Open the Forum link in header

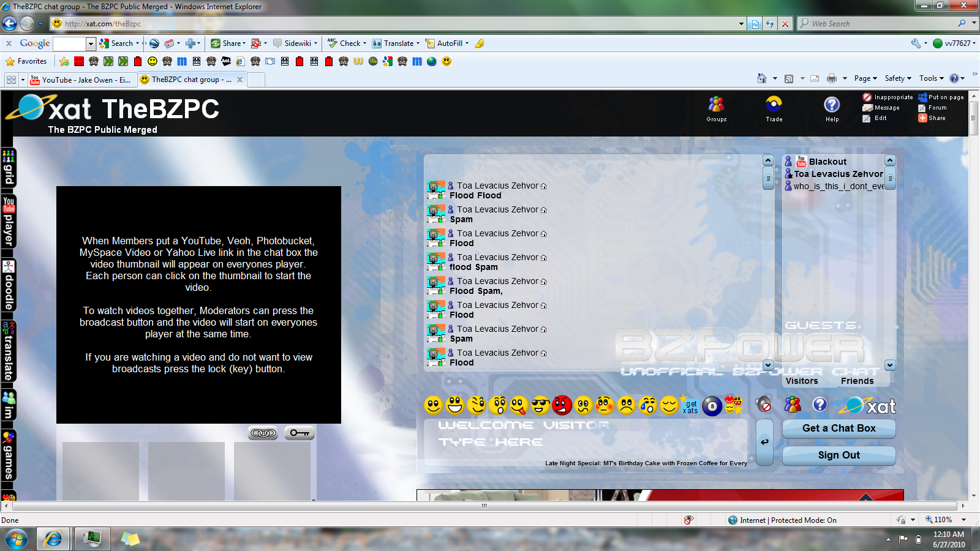click(932, 108)
